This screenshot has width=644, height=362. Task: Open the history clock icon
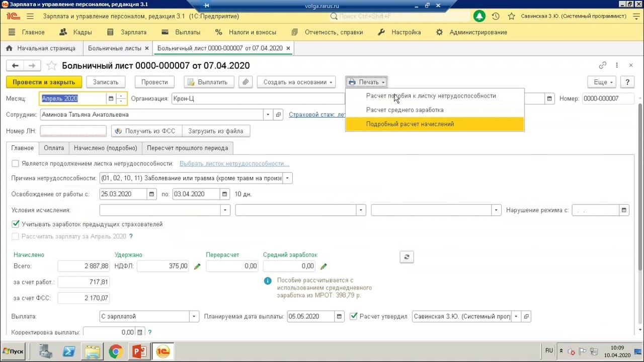point(496,16)
